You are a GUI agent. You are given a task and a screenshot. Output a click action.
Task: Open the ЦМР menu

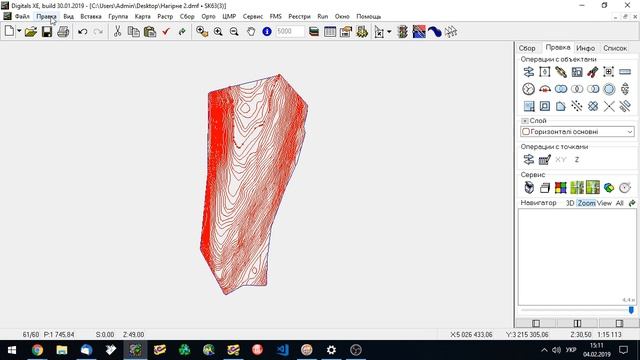[229, 17]
